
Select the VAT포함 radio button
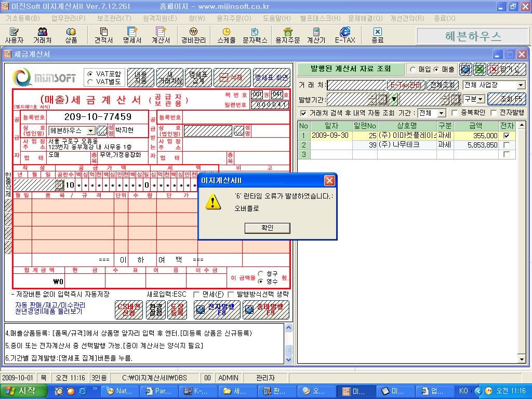(90, 74)
